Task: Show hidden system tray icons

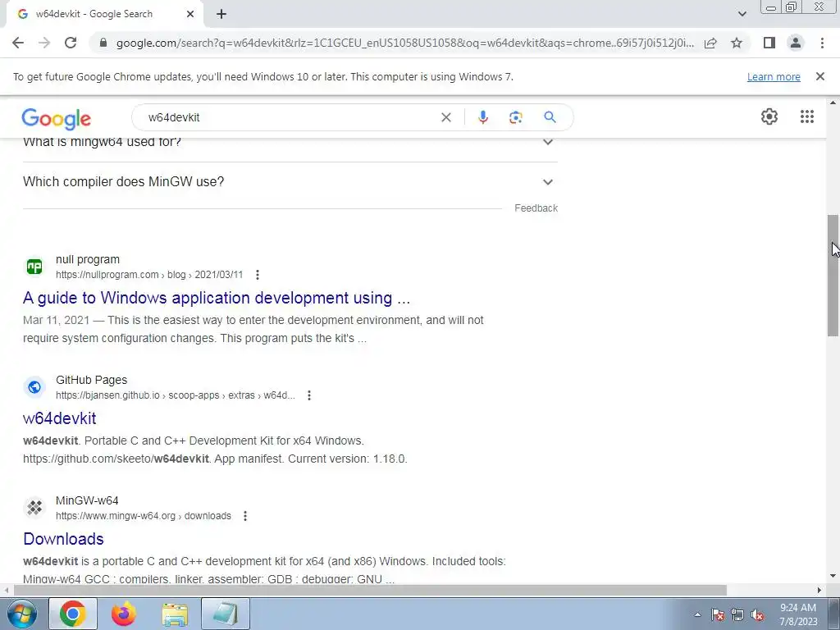Action: 697,614
